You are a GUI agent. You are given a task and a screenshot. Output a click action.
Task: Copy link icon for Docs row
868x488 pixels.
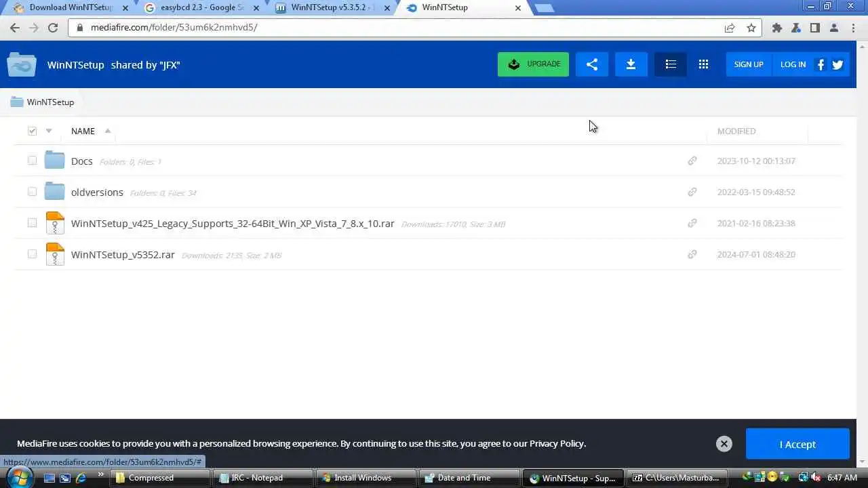click(692, 161)
